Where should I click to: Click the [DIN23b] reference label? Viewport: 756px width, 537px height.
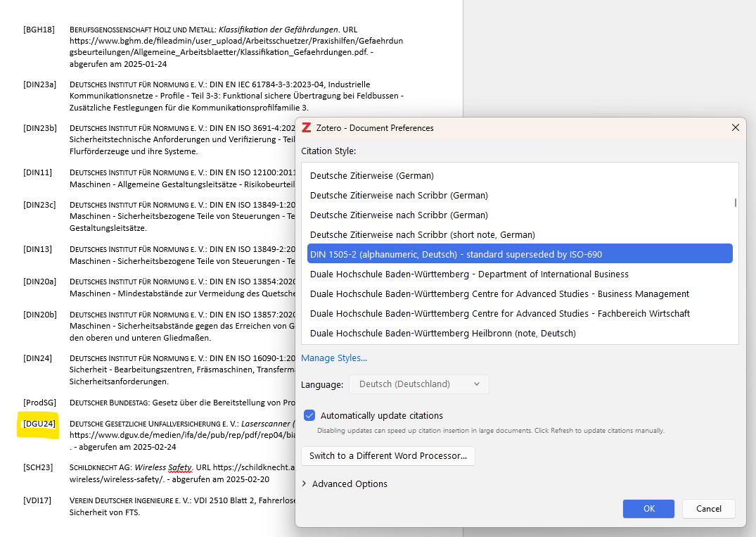(x=39, y=128)
